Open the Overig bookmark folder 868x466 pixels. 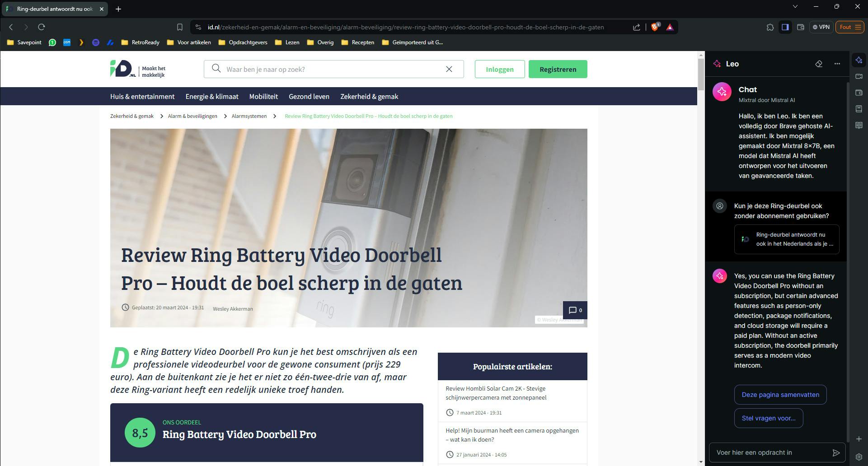coord(320,42)
